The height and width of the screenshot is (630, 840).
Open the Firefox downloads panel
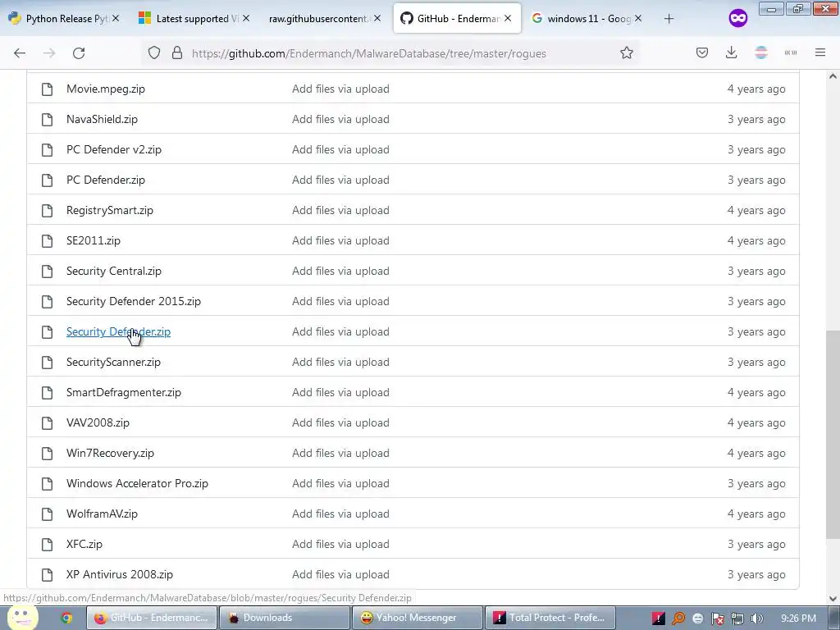click(731, 52)
